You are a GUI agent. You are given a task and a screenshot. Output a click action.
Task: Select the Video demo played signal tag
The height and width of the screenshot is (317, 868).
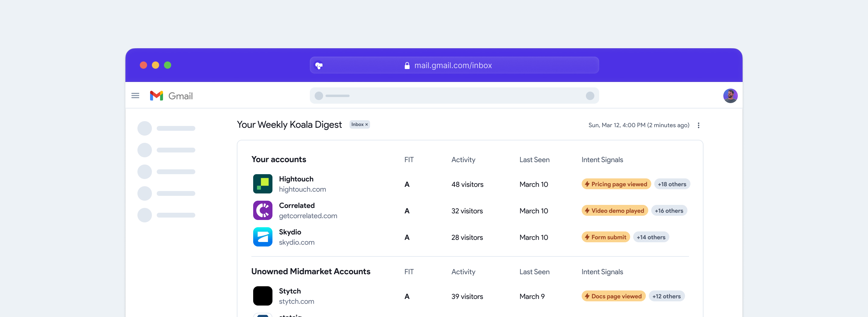coord(614,211)
